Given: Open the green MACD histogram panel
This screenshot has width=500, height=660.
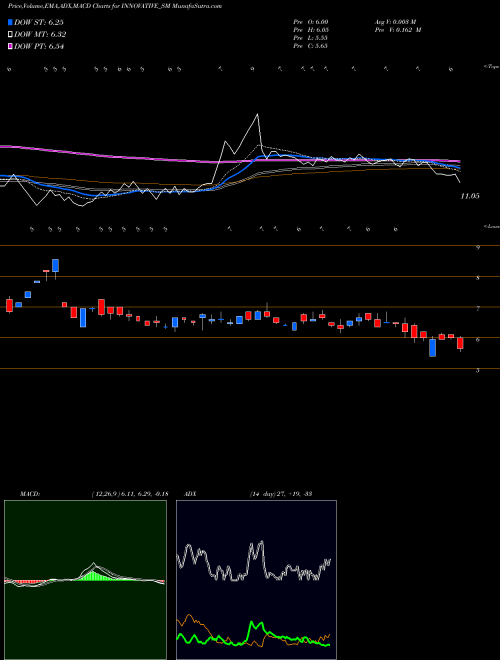Looking at the screenshot, I should (85, 580).
